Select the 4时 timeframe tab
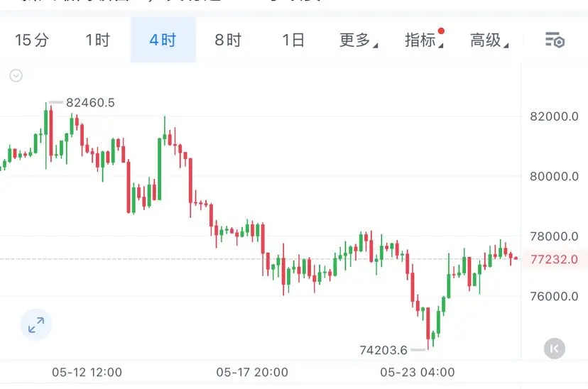The image size is (588, 389). coord(163,40)
